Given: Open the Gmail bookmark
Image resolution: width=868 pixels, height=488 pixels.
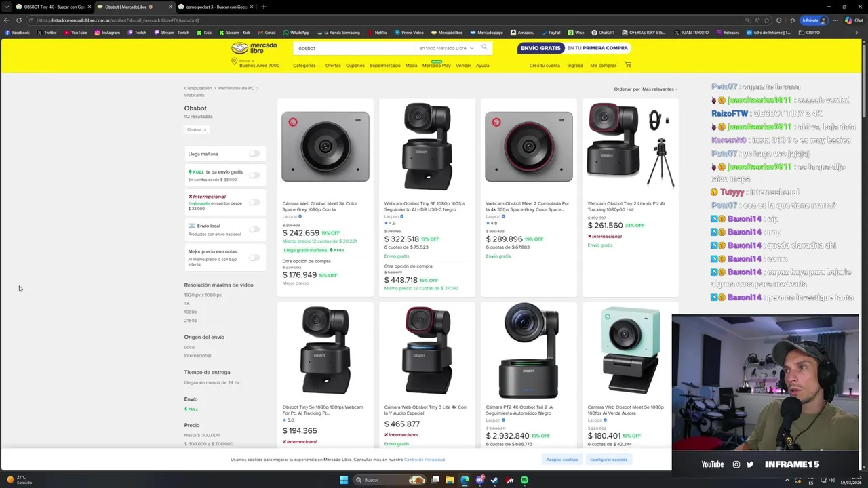Looking at the screenshot, I should coord(267,33).
